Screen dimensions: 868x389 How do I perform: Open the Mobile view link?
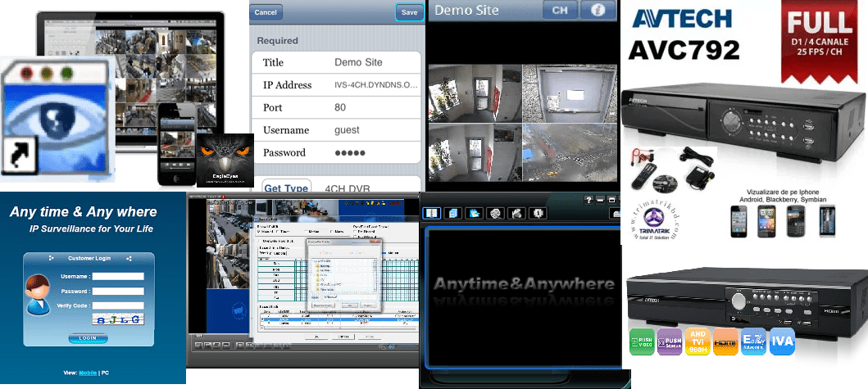point(88,373)
